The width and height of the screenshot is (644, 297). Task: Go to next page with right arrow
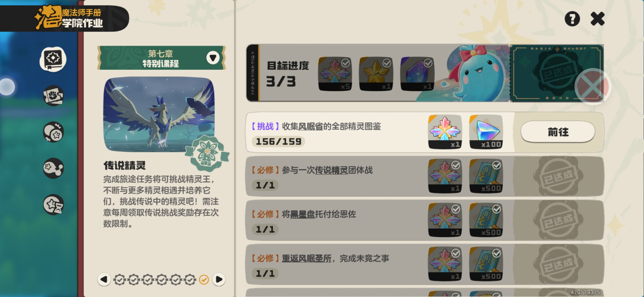point(219,279)
